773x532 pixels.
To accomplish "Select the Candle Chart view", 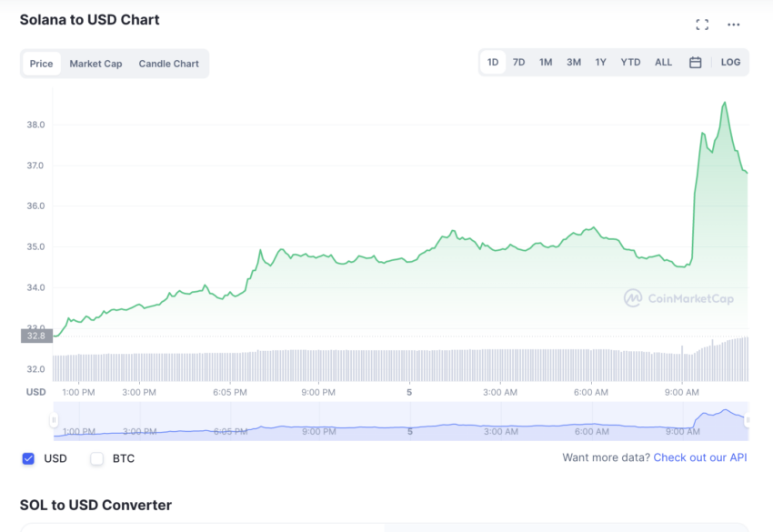I will tap(168, 64).
